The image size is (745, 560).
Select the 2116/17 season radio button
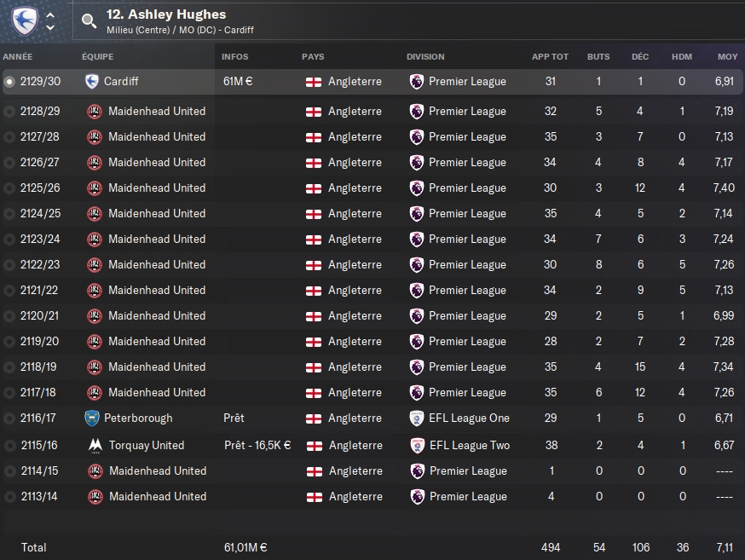click(x=9, y=419)
